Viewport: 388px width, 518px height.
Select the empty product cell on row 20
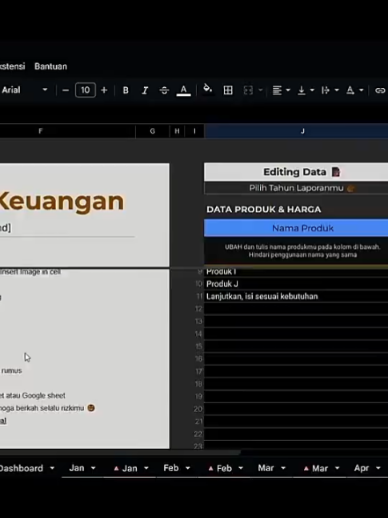pos(296,409)
